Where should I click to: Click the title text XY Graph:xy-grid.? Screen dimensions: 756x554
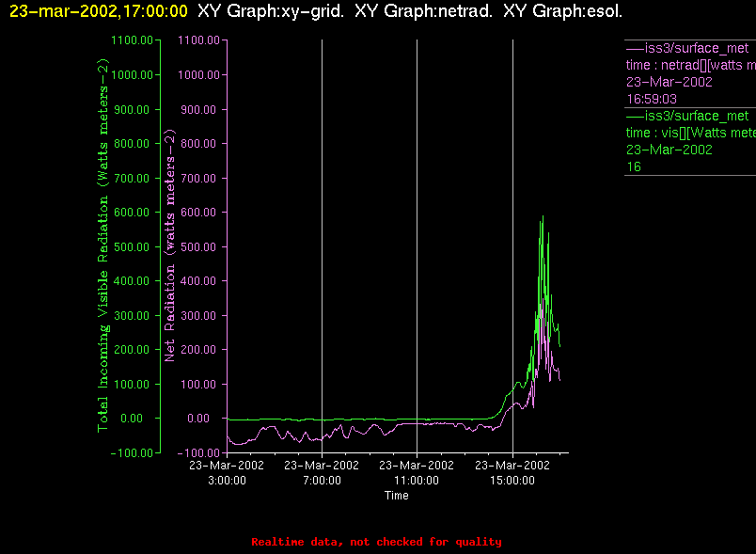pyautogui.click(x=271, y=11)
